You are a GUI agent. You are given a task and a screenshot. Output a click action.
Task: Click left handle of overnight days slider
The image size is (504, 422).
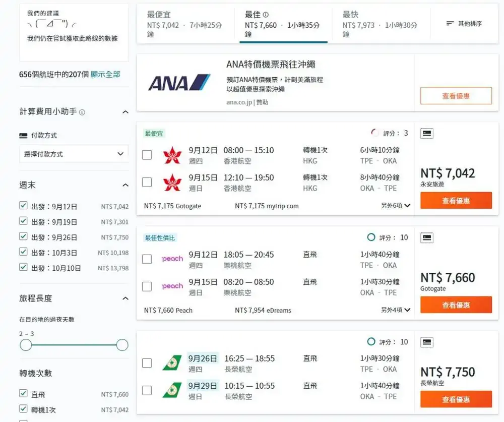[x=26, y=345]
